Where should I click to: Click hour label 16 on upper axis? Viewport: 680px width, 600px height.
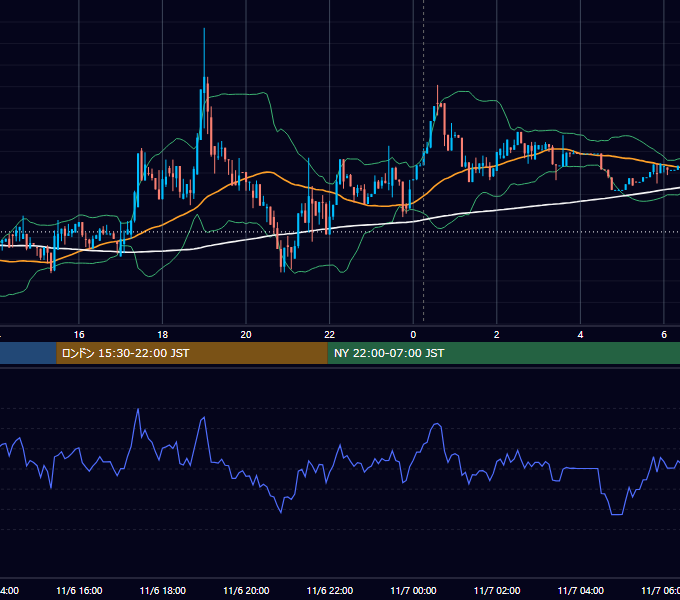coord(79,335)
